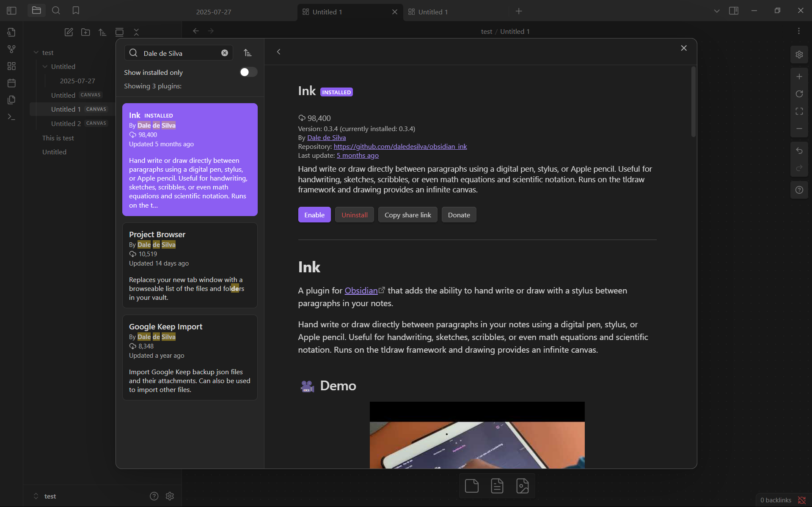Toggle Show installed only switch
The height and width of the screenshot is (507, 812).
(x=248, y=72)
